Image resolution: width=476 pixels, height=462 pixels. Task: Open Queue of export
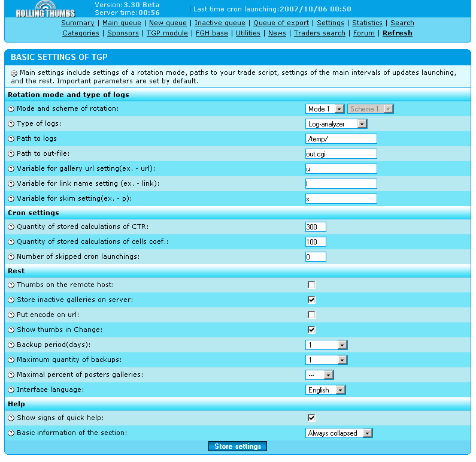281,23
